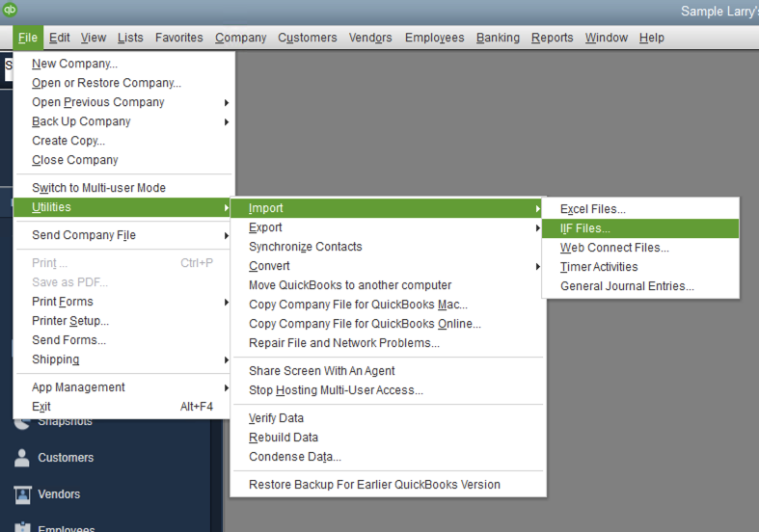Open the View menu
Image resolution: width=759 pixels, height=532 pixels.
tap(94, 38)
